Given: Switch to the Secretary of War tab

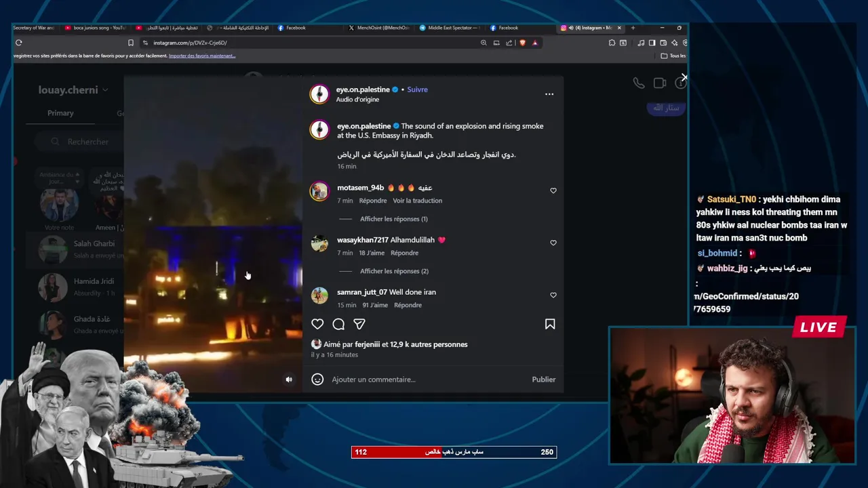Looking at the screenshot, I should click(34, 28).
